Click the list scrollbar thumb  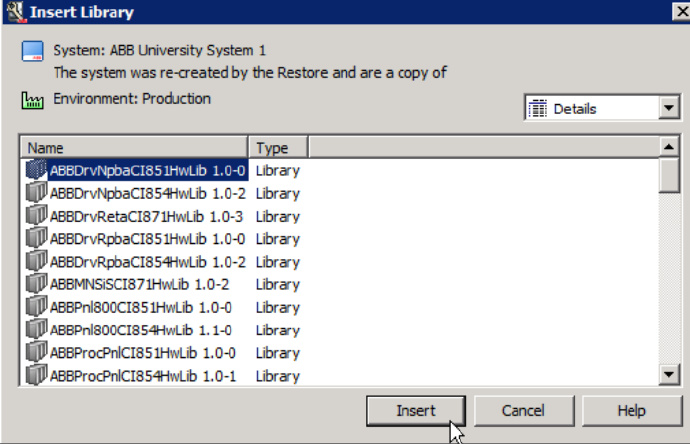(x=669, y=175)
